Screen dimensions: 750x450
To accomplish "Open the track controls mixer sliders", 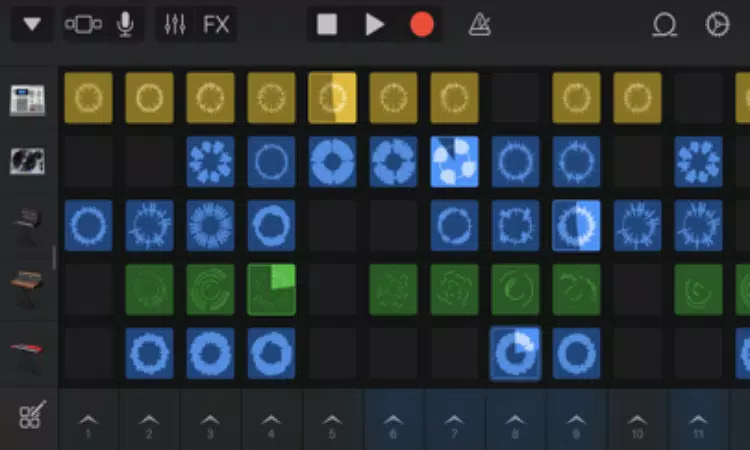I will [175, 24].
